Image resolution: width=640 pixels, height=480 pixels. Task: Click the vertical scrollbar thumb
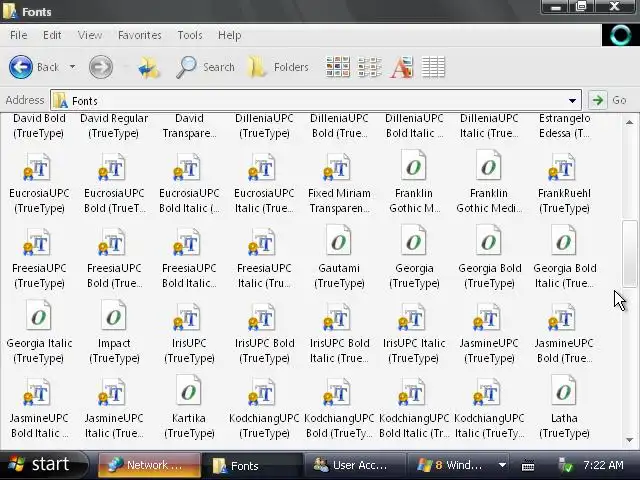(x=629, y=253)
